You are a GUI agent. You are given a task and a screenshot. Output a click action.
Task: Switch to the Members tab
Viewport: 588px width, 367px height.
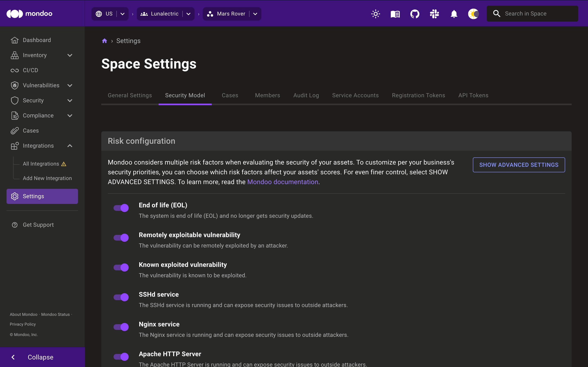[x=267, y=95]
